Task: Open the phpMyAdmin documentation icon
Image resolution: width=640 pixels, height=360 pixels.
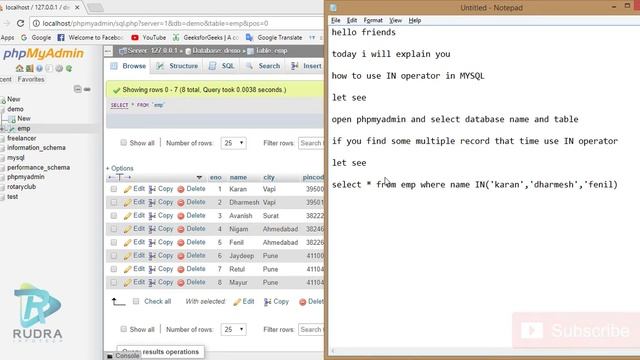Action: pos(39,68)
